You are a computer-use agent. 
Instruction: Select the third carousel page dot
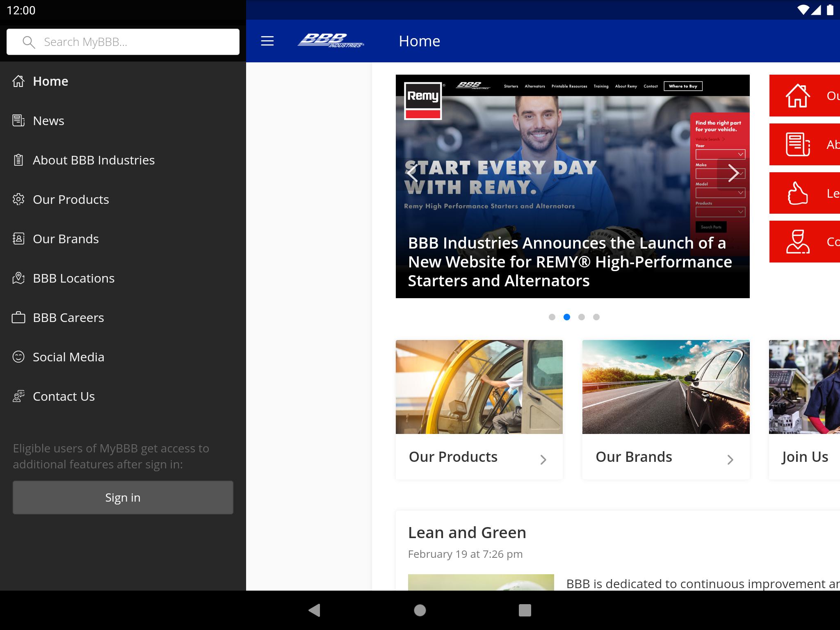point(582,317)
